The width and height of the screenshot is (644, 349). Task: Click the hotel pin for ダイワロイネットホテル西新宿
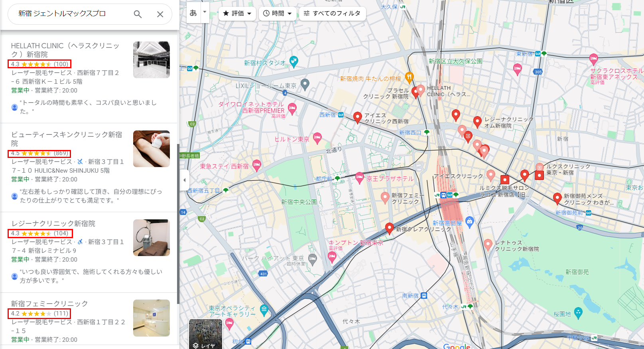(292, 108)
